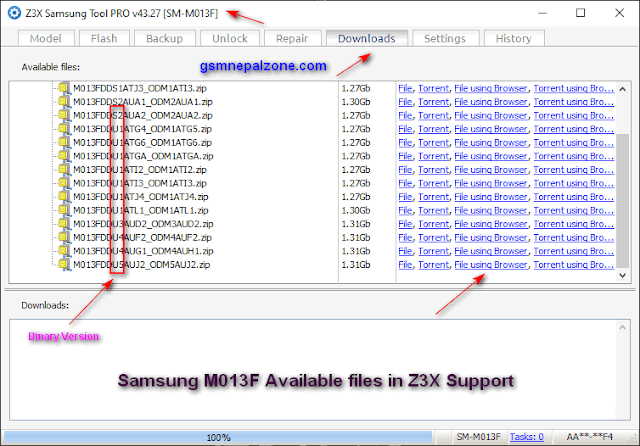Select M013FDDU5AUJ2_ODM5AUJ2.zip file name
This screenshot has width=640, height=446.
coord(141,265)
